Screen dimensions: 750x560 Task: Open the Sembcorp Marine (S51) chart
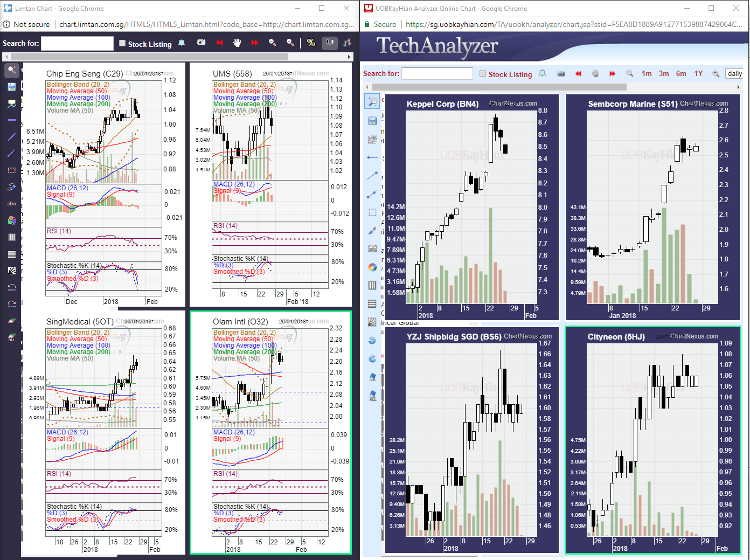tap(653, 208)
